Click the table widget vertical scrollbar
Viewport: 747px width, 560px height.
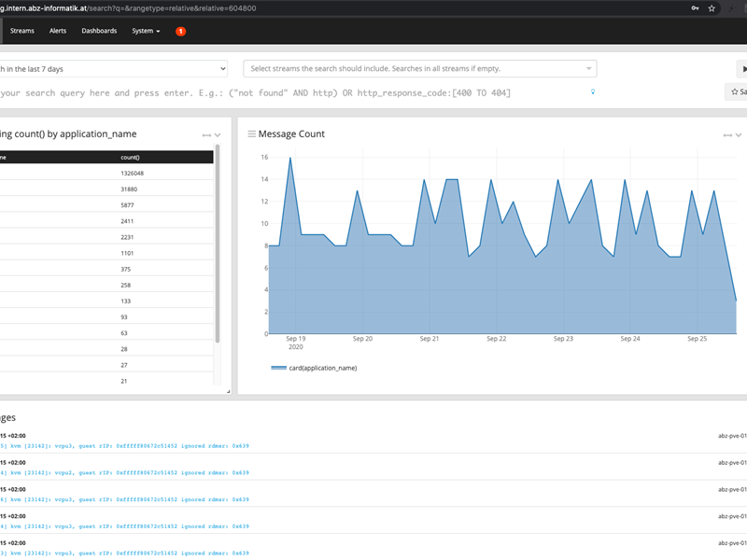218,243
